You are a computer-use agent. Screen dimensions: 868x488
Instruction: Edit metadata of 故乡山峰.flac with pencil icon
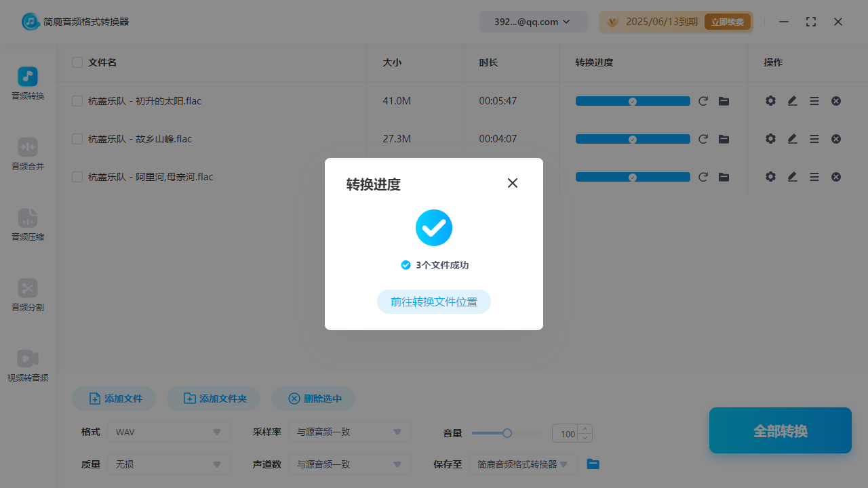tap(792, 138)
